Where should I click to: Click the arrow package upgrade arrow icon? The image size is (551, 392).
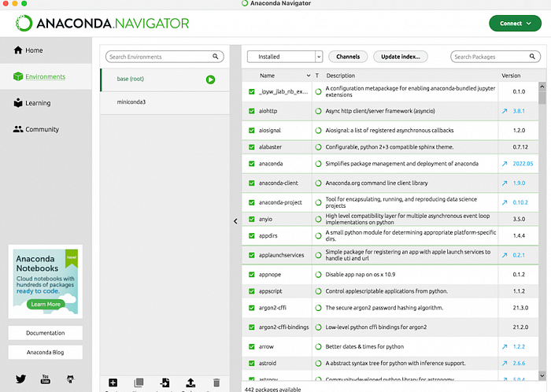(x=505, y=346)
